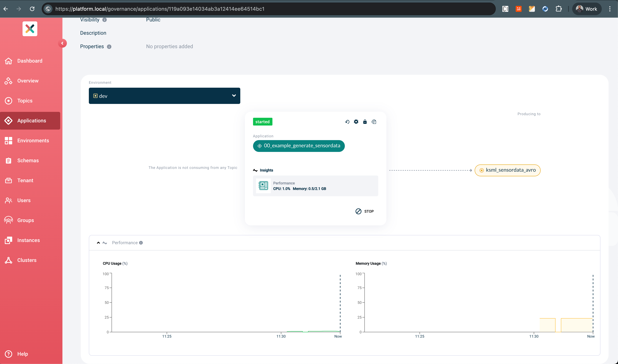
Task: Click the Performance section info tooltip
Action: click(141, 243)
